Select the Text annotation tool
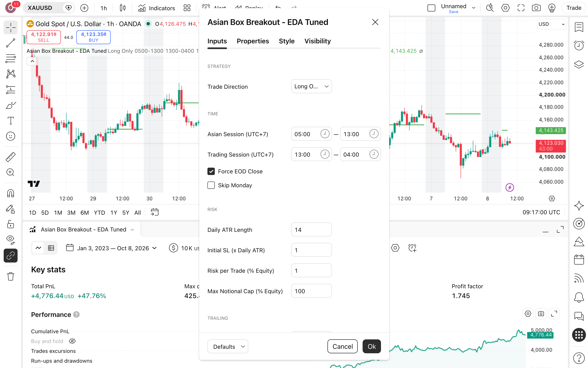The image size is (588, 368). click(x=10, y=121)
